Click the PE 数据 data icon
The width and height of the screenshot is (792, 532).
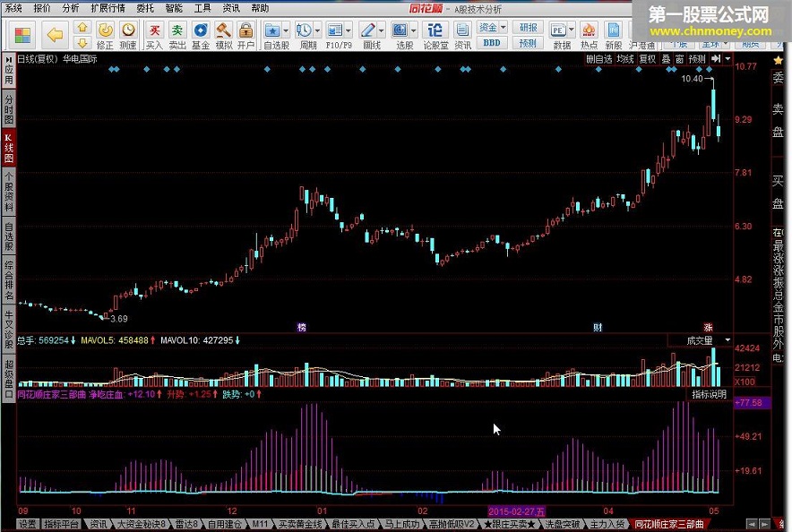point(557,30)
